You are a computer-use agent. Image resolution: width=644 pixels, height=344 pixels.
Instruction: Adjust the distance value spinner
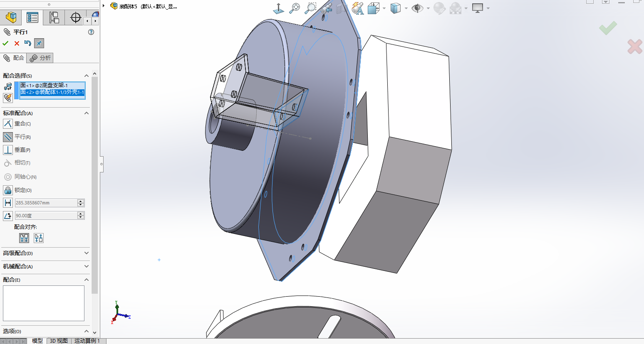click(81, 203)
